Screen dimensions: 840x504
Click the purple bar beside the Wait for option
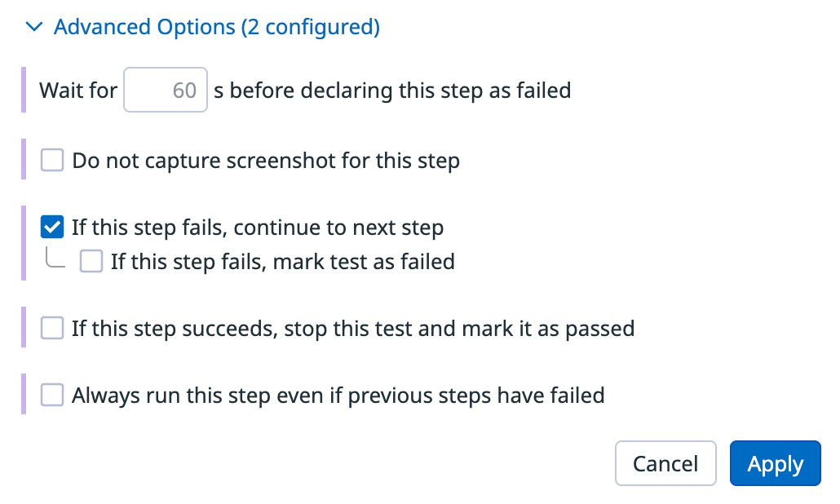tap(24, 90)
